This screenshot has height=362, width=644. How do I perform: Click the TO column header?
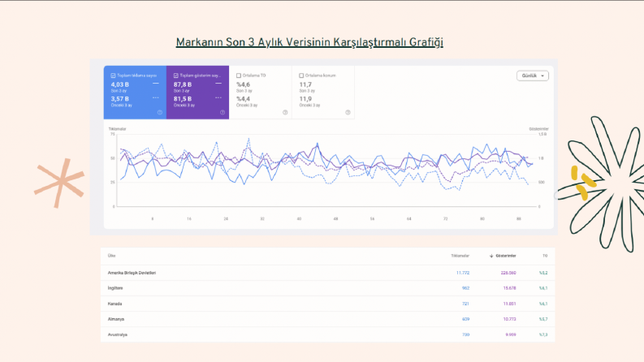pyautogui.click(x=545, y=256)
